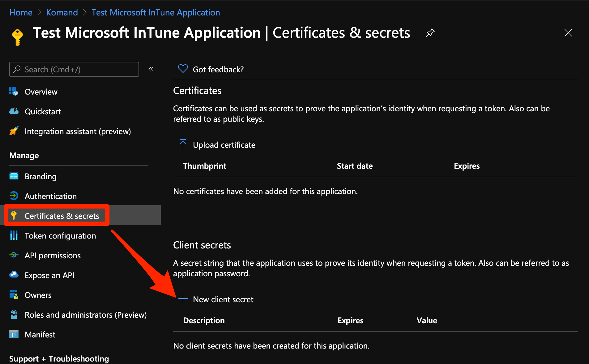The width and height of the screenshot is (589, 364).
Task: Click the Expose an API cloud icon
Action: pos(14,275)
